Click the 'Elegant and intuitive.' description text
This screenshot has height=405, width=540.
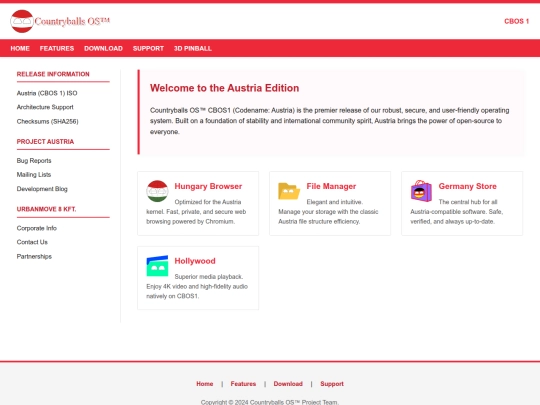[x=334, y=202]
